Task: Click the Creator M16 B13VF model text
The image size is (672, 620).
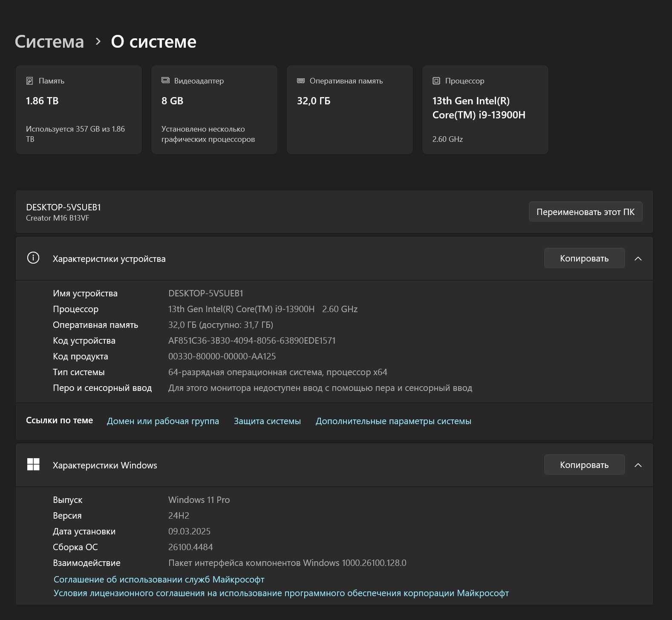Action: point(58,218)
